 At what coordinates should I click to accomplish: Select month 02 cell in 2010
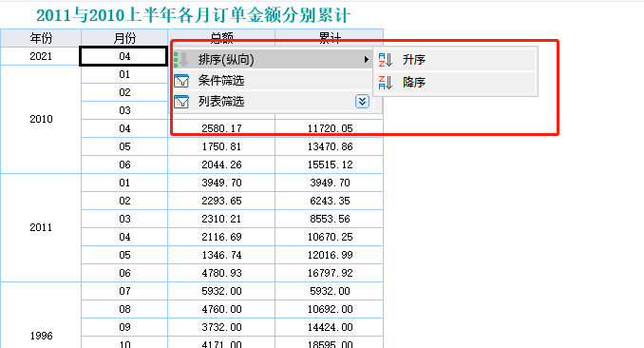click(x=124, y=92)
